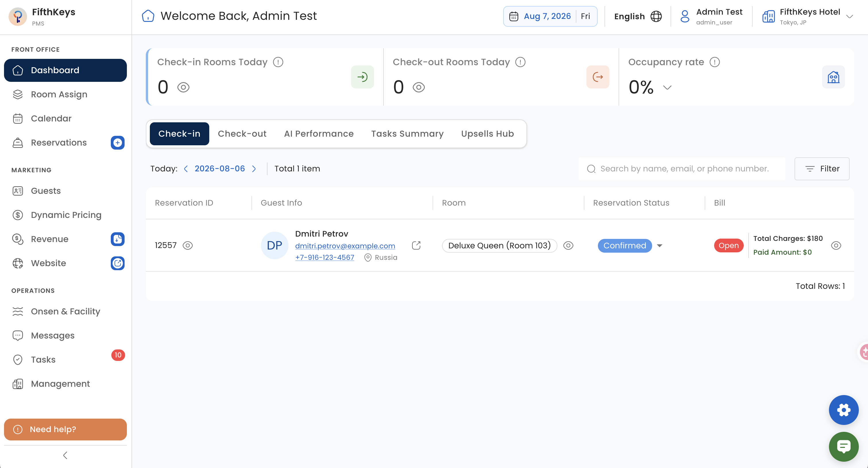Click the orange check-out arrow icon
The image size is (868, 468).
pyautogui.click(x=598, y=77)
